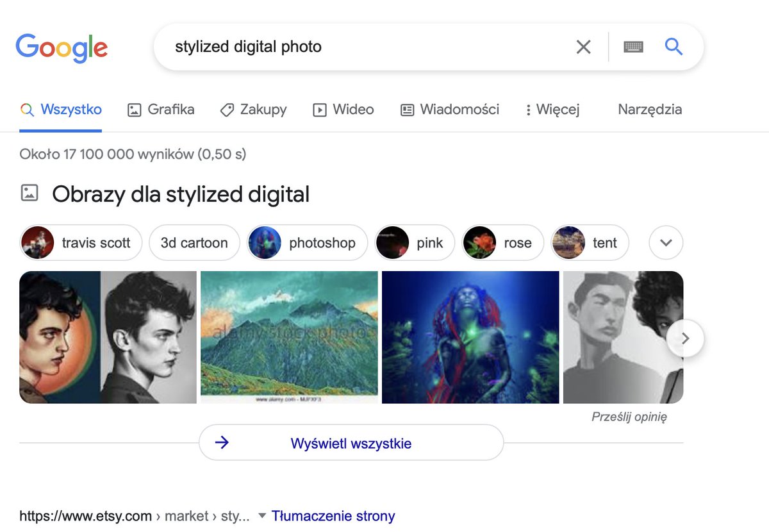Image resolution: width=769 pixels, height=532 pixels.
Task: Open the Narzędzia menu item
Action: [x=649, y=110]
